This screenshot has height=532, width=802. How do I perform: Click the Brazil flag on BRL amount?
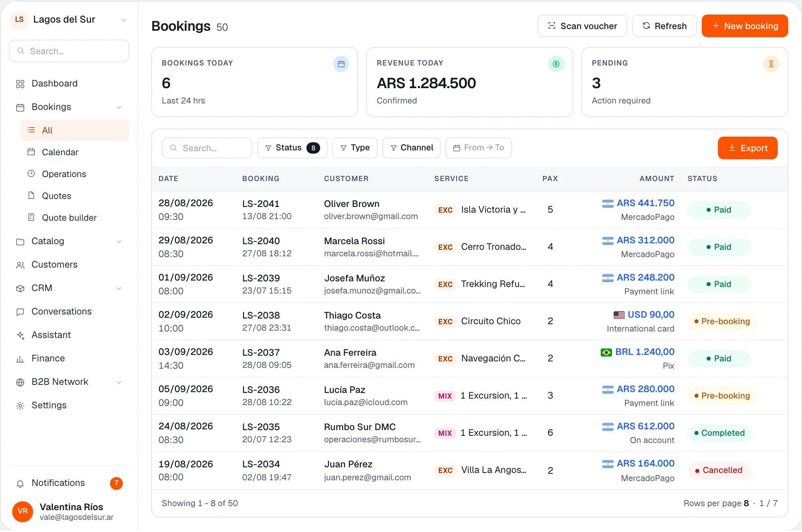pyautogui.click(x=606, y=353)
